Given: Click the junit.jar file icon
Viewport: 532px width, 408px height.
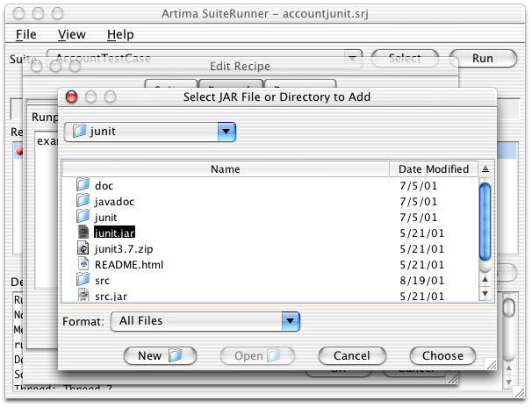Looking at the screenshot, I should click(x=83, y=233).
